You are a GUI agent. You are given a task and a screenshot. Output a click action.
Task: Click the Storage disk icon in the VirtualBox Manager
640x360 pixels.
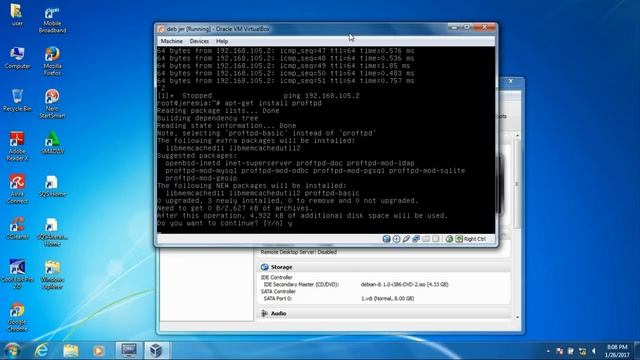click(264, 267)
